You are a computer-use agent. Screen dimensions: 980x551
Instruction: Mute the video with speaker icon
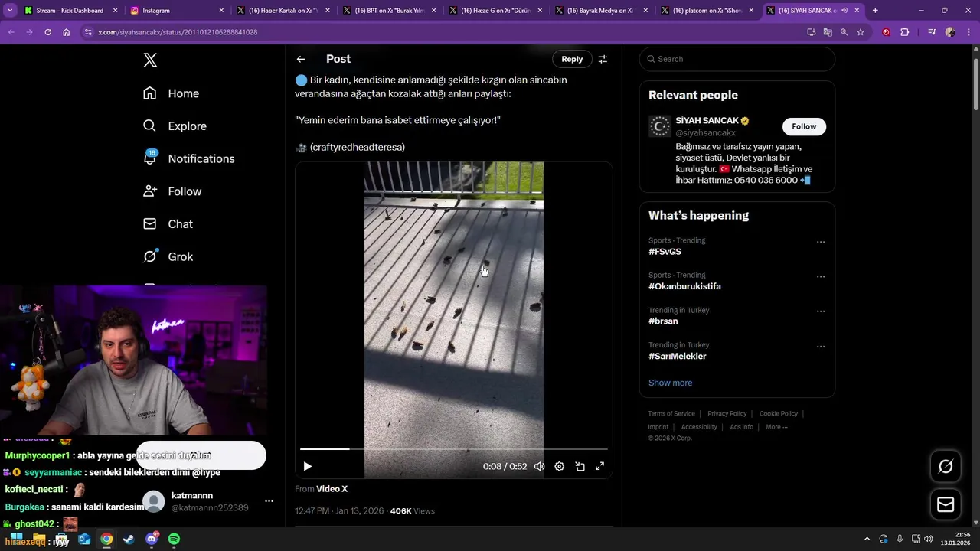[539, 466]
